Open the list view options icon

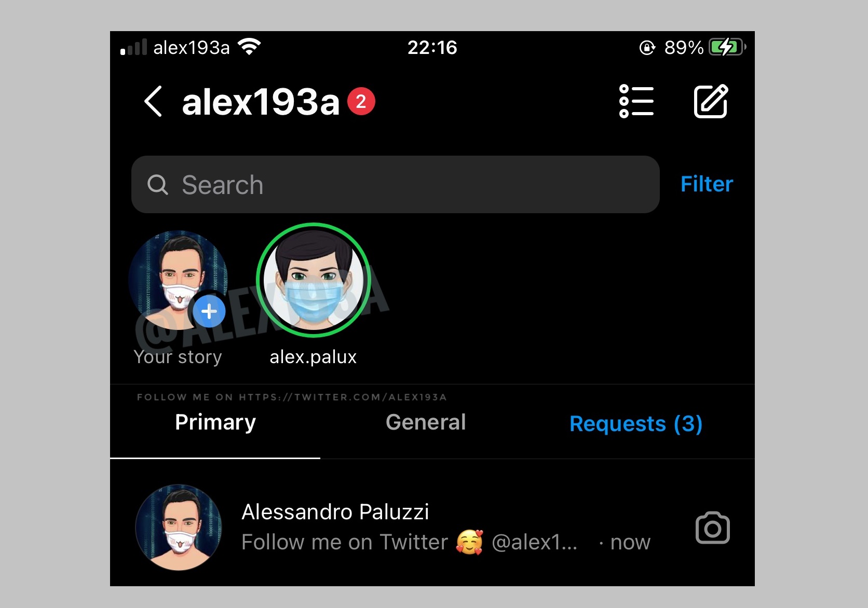point(636,101)
